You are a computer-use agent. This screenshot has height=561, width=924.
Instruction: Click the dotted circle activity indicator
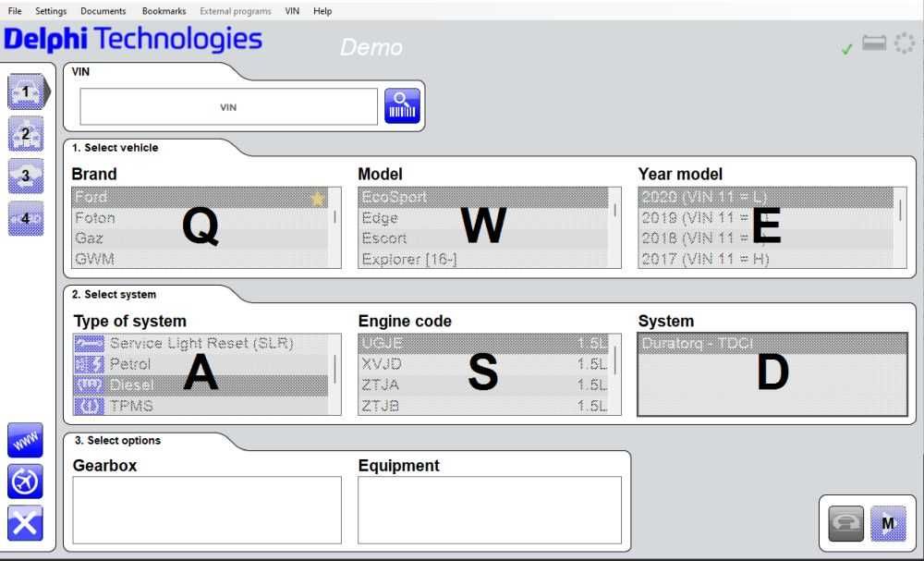coord(905,43)
